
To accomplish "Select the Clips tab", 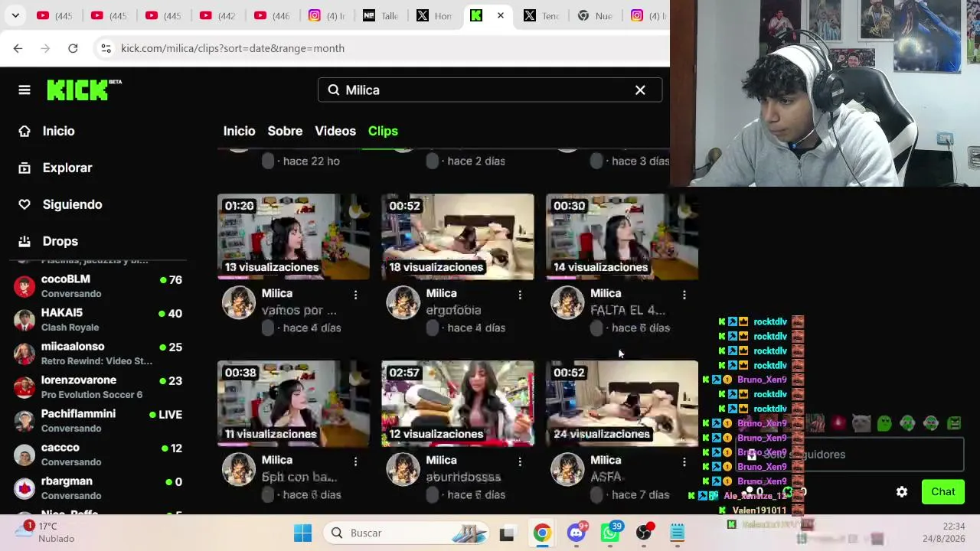I will pyautogui.click(x=383, y=131).
